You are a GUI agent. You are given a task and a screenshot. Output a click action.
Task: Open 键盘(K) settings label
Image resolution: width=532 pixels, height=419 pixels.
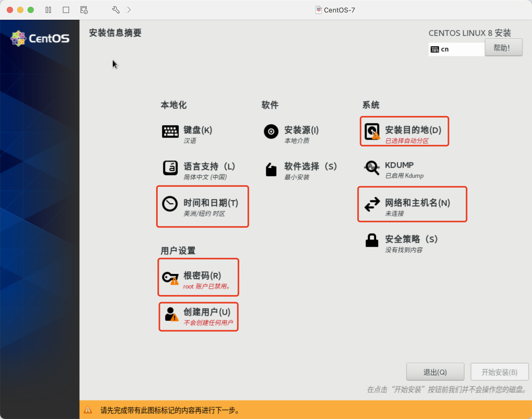click(x=198, y=130)
